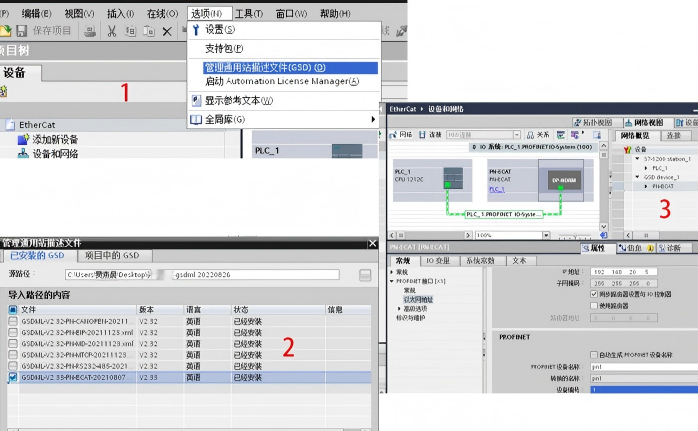Expand PLC_1 node in network overview
The image size is (698, 431).
point(646,168)
